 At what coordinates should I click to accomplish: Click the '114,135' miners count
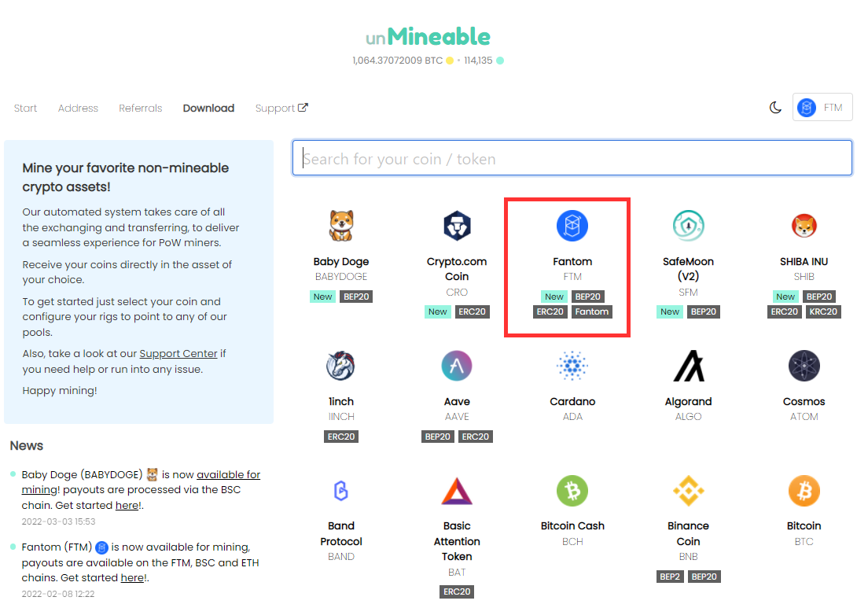coord(478,61)
